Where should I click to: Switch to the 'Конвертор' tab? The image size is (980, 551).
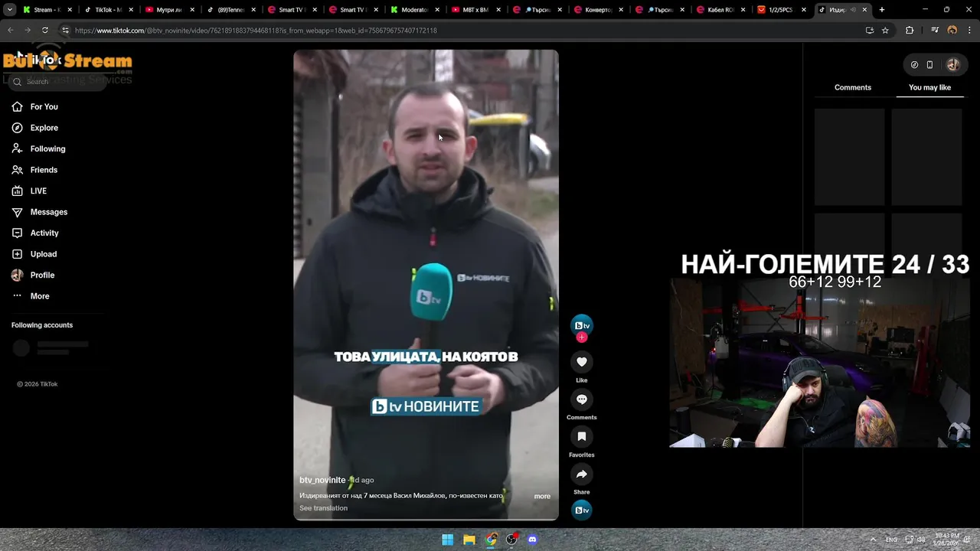click(x=597, y=10)
